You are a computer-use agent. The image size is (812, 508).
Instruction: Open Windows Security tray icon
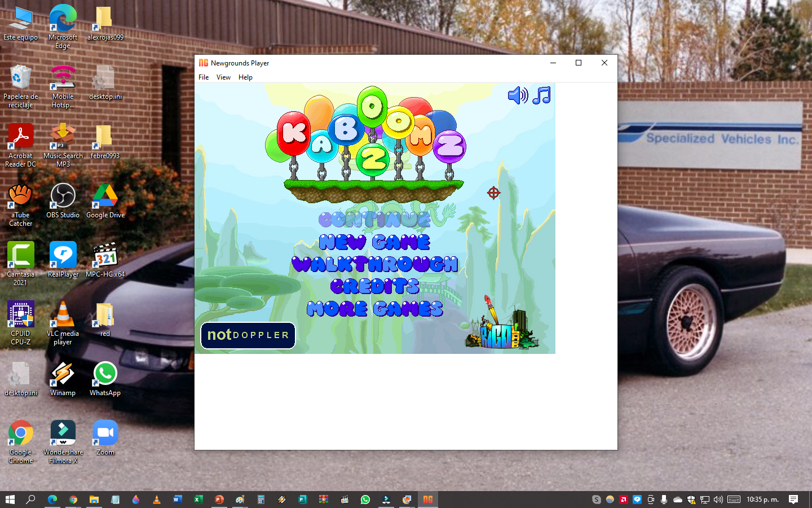tap(691, 500)
